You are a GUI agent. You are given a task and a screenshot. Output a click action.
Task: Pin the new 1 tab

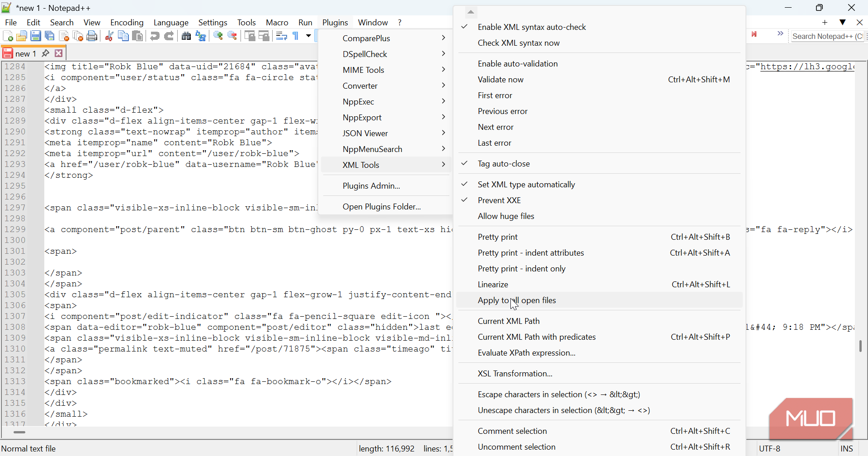coord(45,53)
